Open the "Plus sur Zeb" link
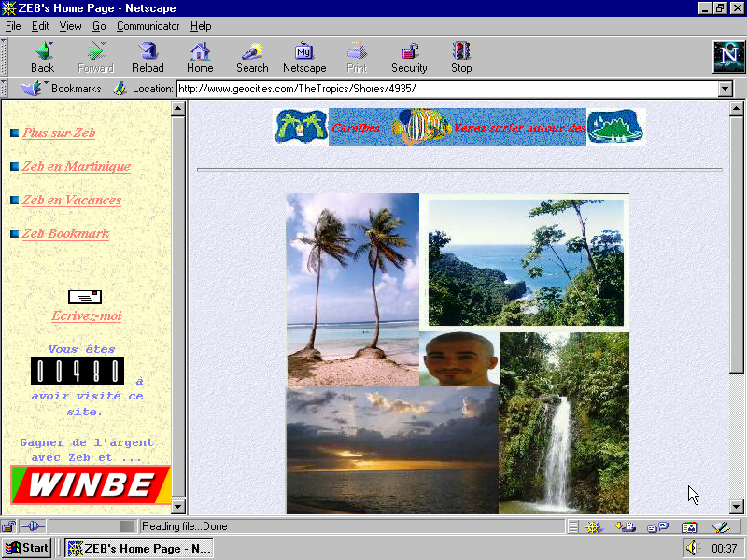 coord(59,133)
